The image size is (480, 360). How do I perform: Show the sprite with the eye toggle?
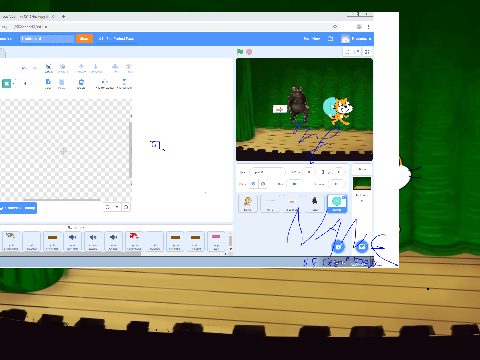coord(253,184)
